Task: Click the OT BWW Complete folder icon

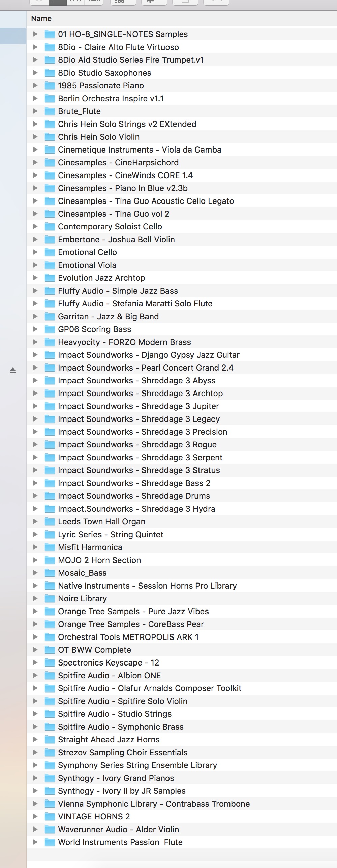Action: tap(50, 650)
